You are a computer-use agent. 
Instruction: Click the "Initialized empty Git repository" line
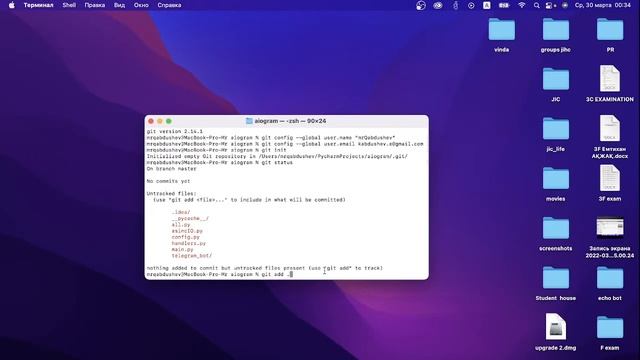(277, 156)
